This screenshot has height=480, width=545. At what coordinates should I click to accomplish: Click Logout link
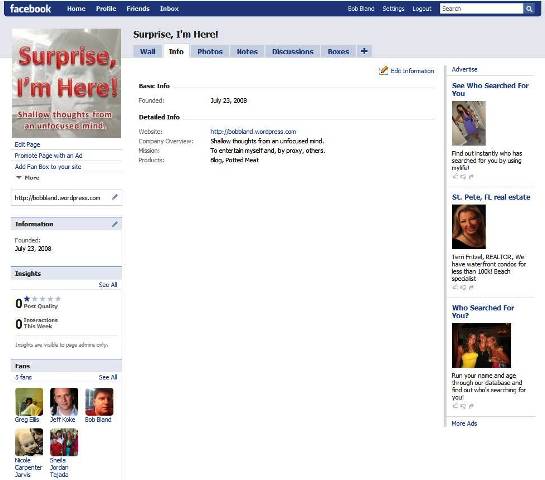(422, 9)
